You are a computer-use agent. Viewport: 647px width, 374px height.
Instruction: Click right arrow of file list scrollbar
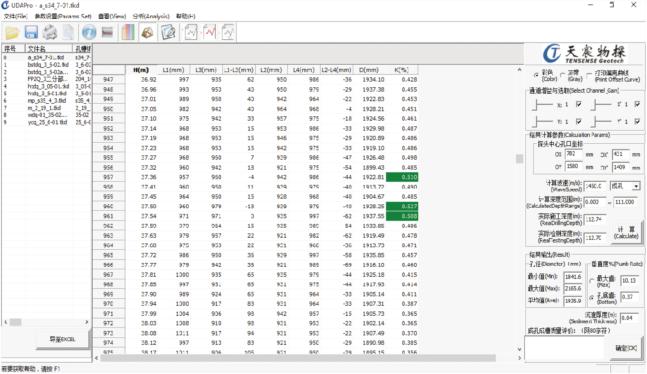pos(87,322)
